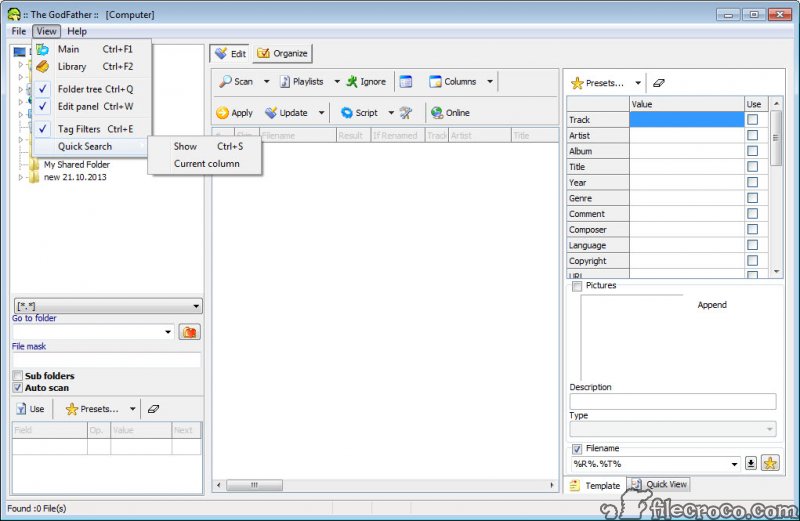
Task: Click the Update tags icon
Action: pyautogui.click(x=271, y=113)
